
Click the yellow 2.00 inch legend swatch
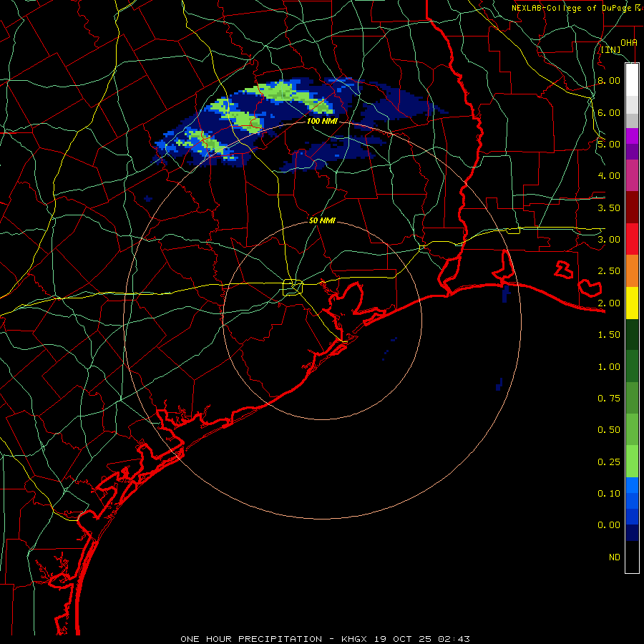[x=632, y=303]
